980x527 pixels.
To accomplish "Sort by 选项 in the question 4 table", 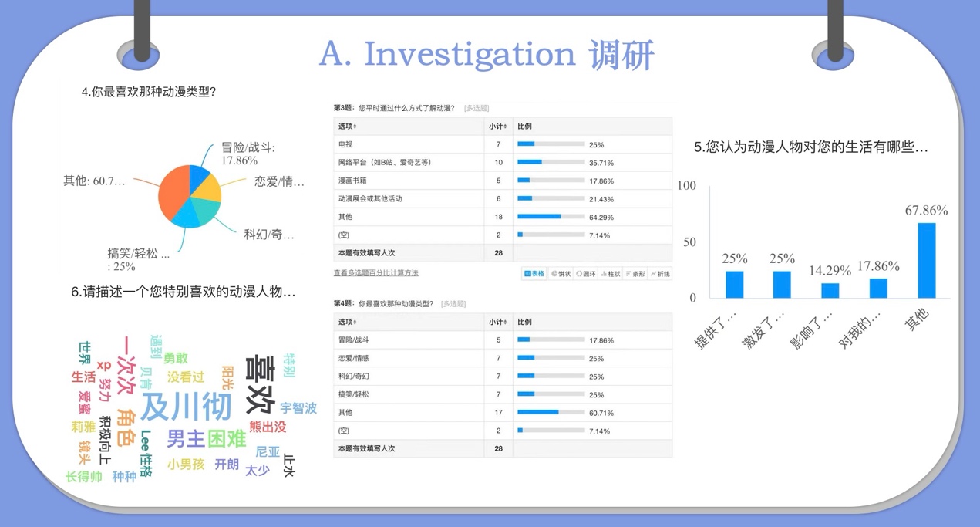I will [348, 322].
